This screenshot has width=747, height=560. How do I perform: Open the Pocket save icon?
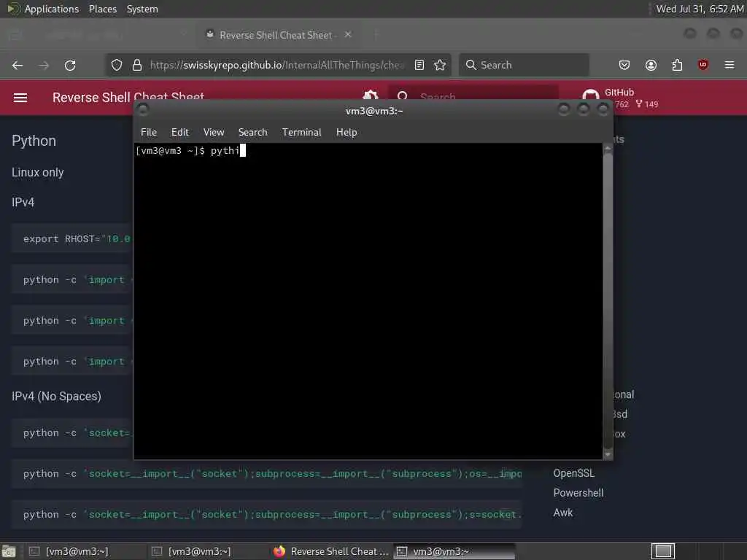tap(624, 65)
